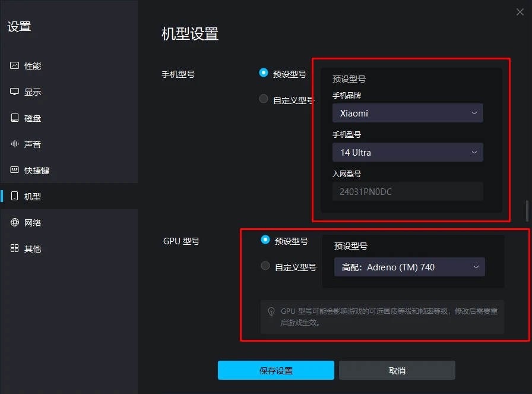Open the Adreno (TM) 740 GPU dropdown
The image size is (532, 394).
click(x=409, y=267)
